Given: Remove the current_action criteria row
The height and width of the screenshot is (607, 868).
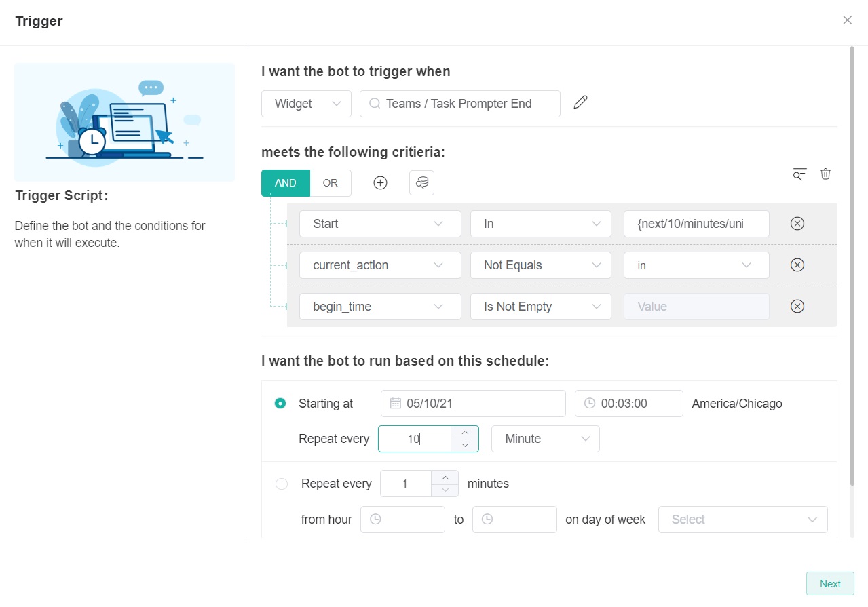Looking at the screenshot, I should coord(797,265).
